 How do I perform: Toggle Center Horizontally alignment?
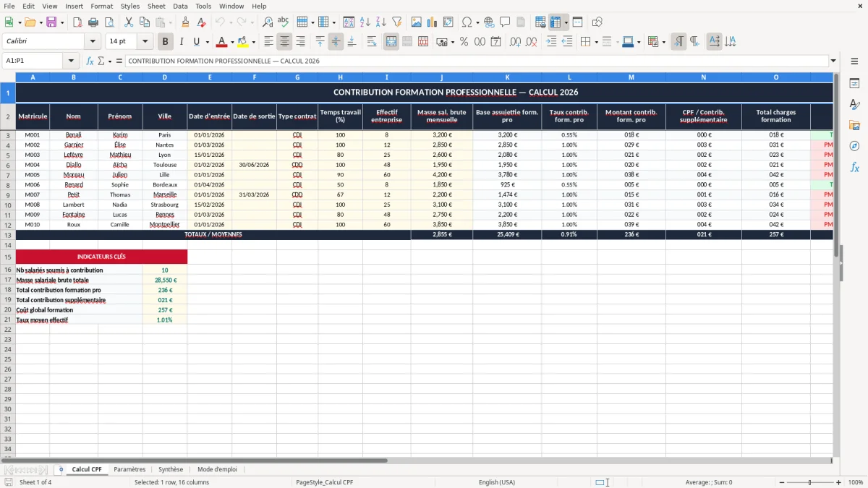[284, 42]
